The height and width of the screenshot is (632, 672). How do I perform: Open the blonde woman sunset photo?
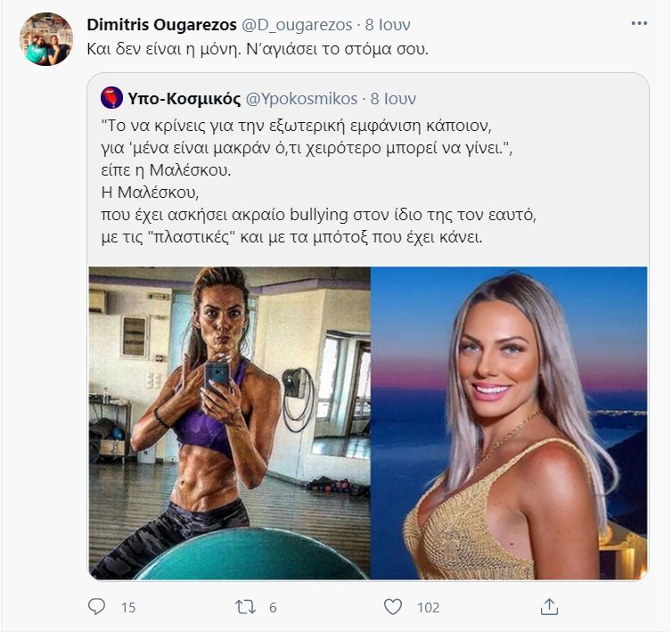pos(509,423)
